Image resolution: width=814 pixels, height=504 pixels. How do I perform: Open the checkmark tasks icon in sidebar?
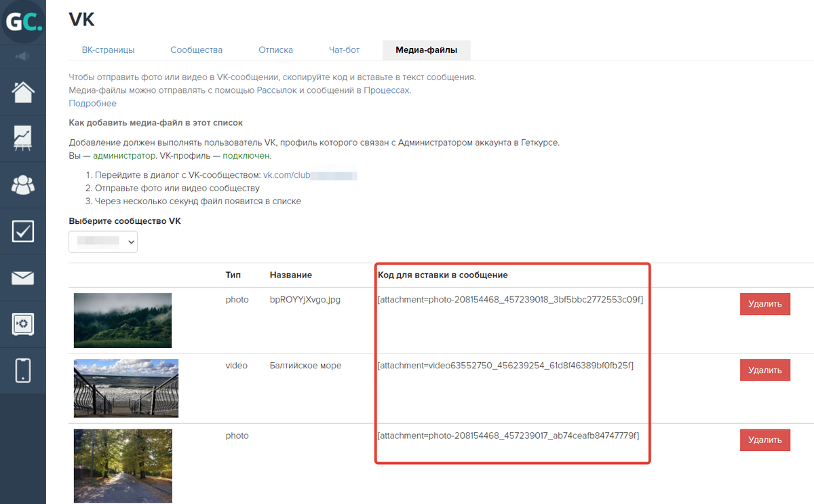(x=23, y=231)
